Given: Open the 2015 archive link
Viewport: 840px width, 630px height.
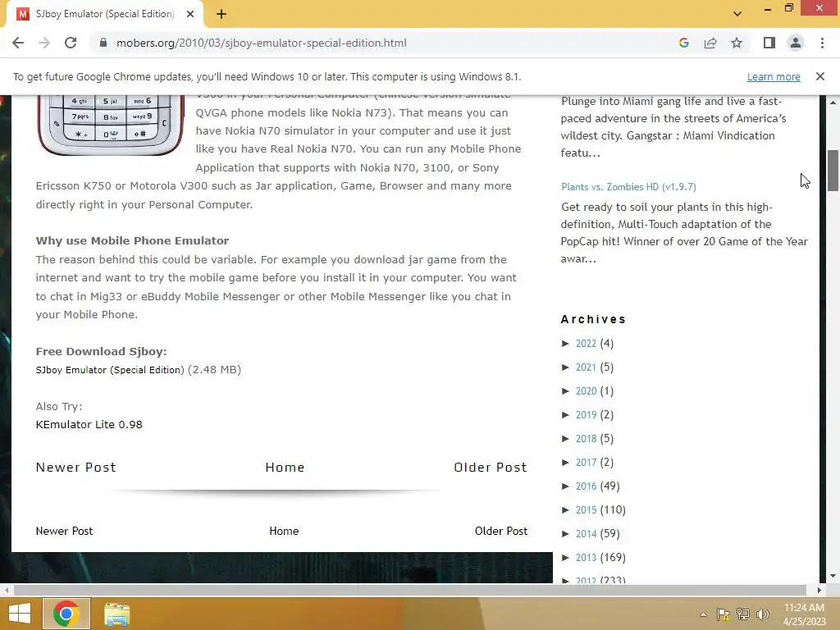Looking at the screenshot, I should click(x=586, y=510).
